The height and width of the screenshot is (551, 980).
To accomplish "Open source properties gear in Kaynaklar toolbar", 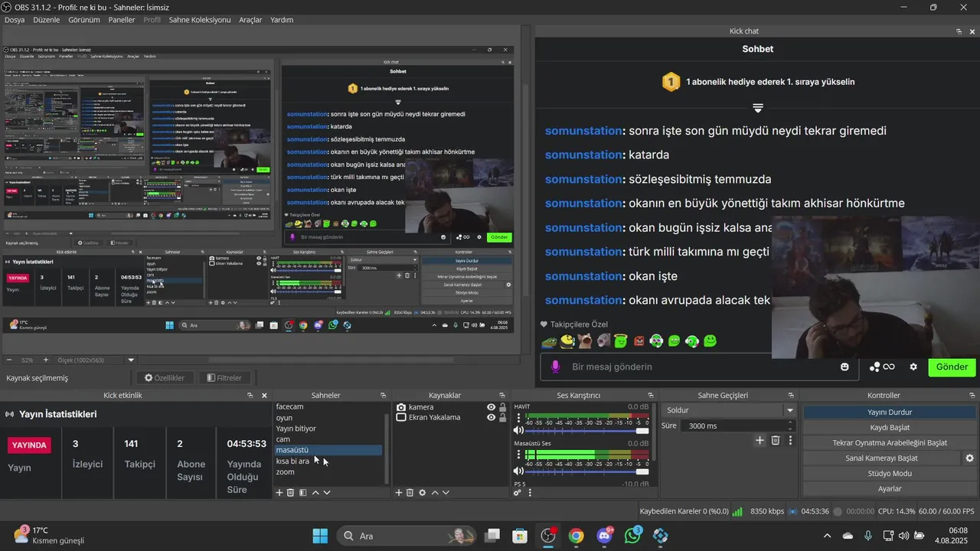I will tap(422, 493).
